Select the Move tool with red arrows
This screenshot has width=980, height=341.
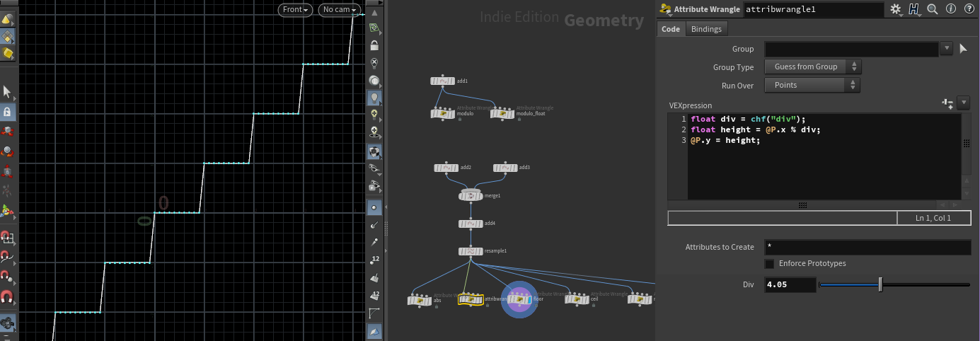tap(8, 131)
